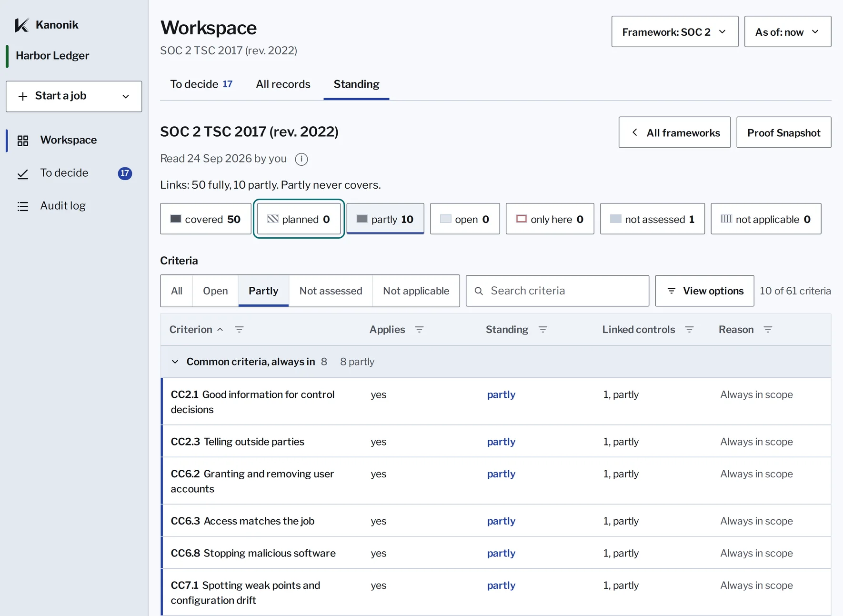This screenshot has width=843, height=616.
Task: Select the Not assessed criteria filter tab
Action: [x=331, y=291]
